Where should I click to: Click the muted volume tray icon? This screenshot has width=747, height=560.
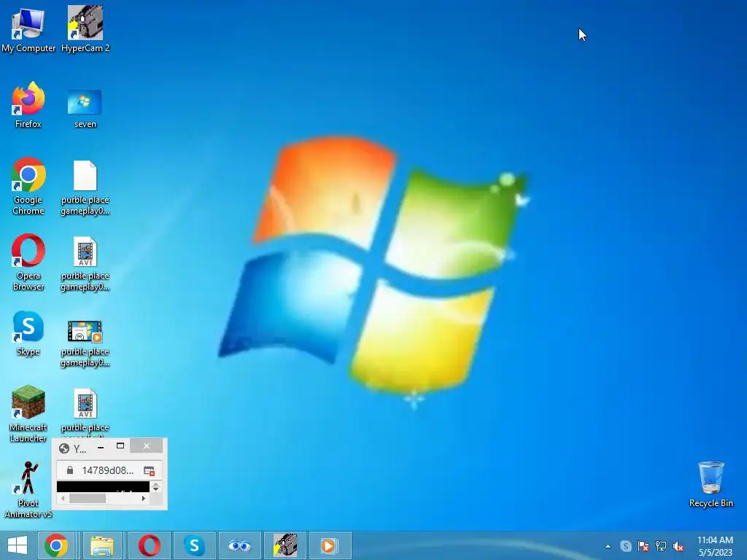point(678,546)
